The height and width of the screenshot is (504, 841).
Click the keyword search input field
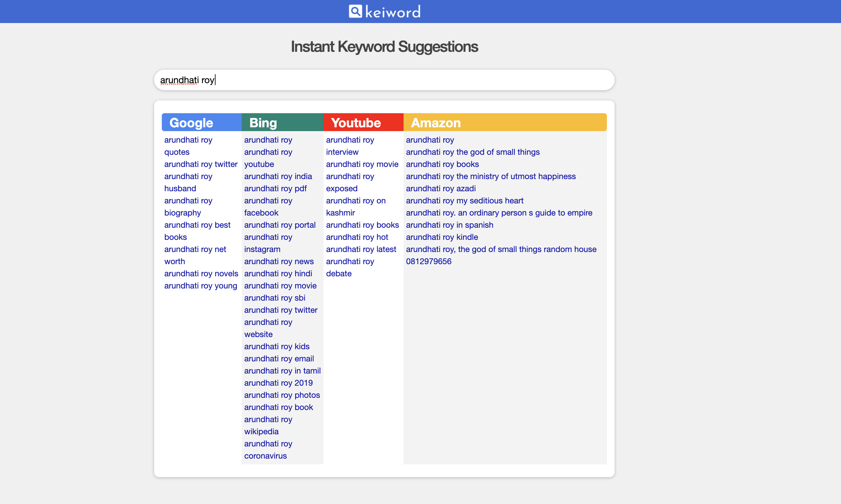(x=384, y=80)
